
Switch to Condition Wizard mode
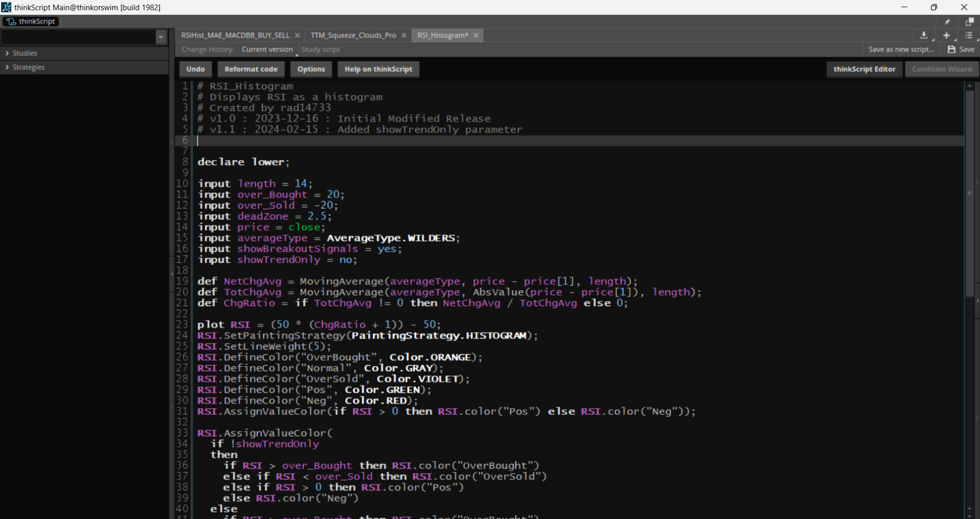click(x=942, y=69)
